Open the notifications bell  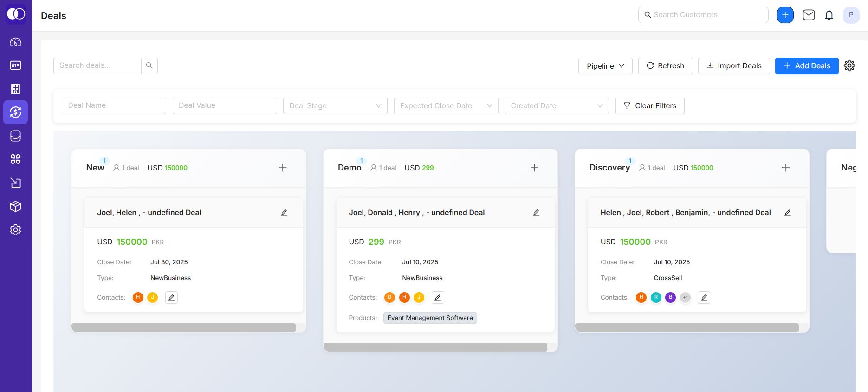tap(829, 15)
